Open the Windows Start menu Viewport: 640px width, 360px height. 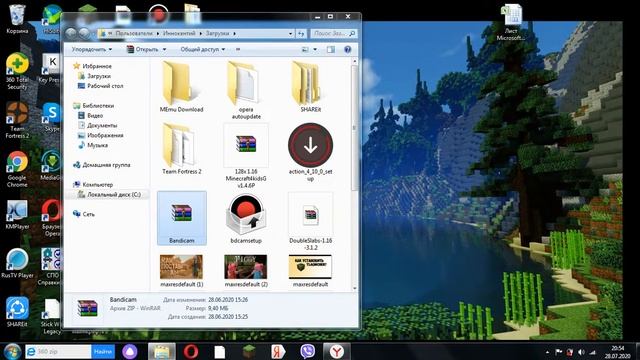click(12, 351)
